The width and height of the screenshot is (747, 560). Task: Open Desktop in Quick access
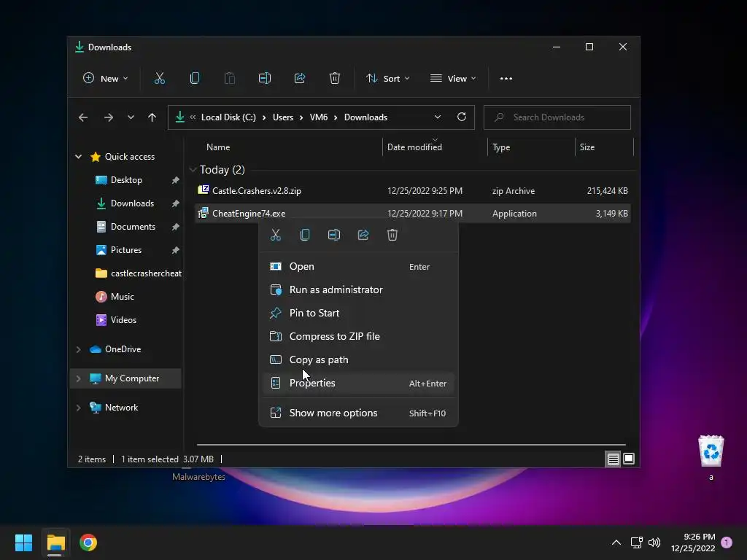(125, 180)
